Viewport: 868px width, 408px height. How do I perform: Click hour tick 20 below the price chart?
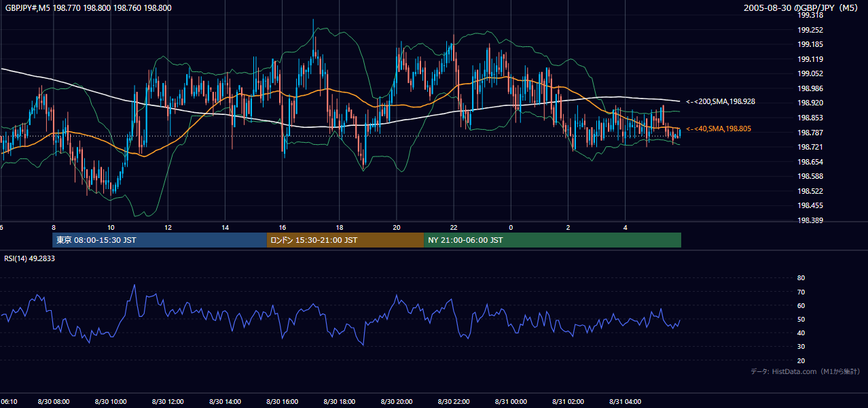[397, 228]
